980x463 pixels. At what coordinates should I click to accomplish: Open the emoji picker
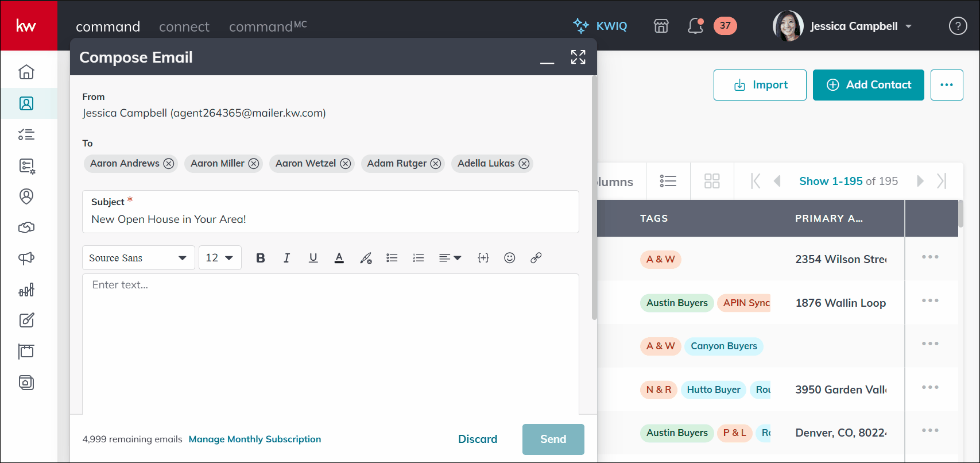(510, 258)
